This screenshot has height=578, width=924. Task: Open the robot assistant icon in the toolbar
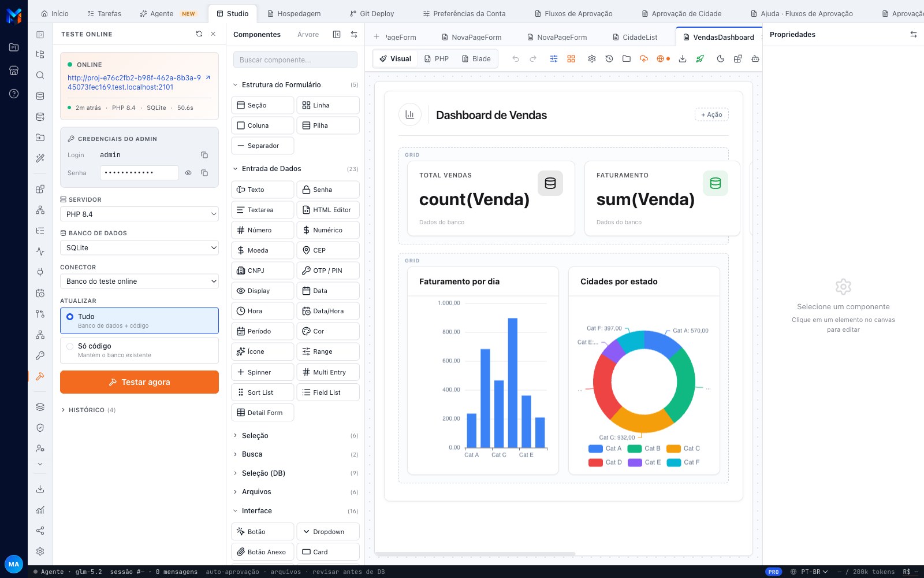coord(755,59)
